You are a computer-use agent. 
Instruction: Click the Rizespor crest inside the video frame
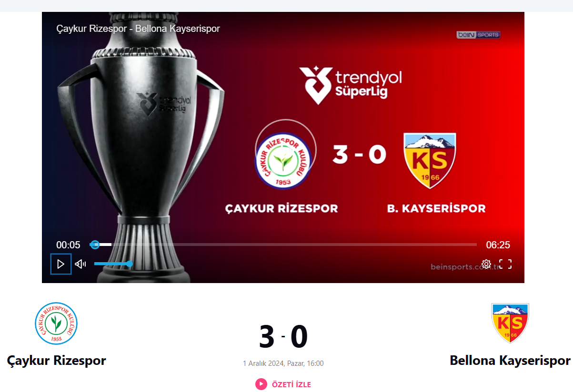[285, 160]
